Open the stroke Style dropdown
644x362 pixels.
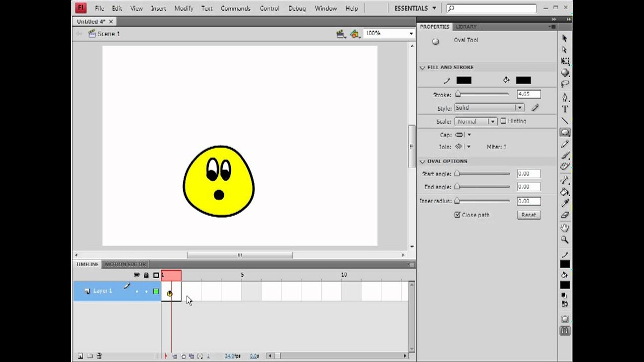pyautogui.click(x=489, y=108)
